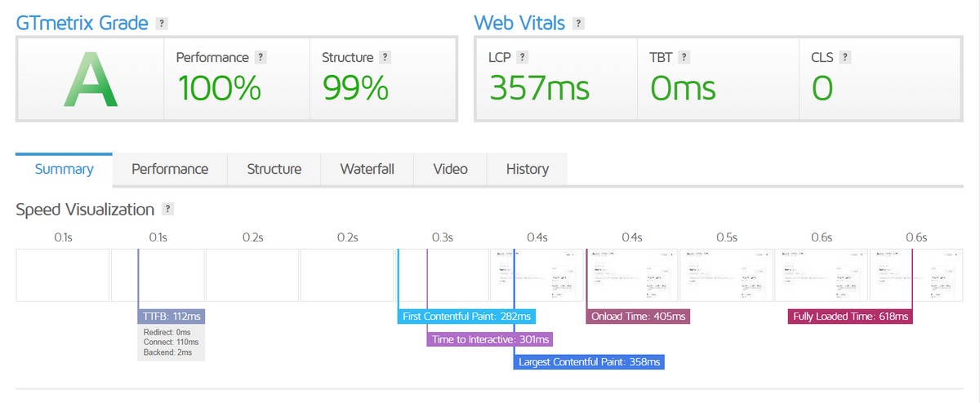Image resolution: width=980 pixels, height=403 pixels.
Task: Click the Backend: 2ms detail
Action: pos(167,352)
